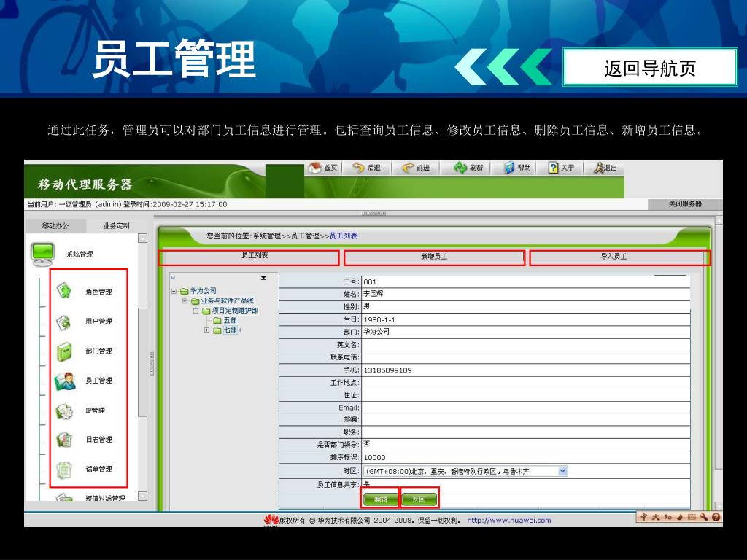Click the IME soft keyboard icon
Viewport: 747px width, 560px height.
coord(692,517)
